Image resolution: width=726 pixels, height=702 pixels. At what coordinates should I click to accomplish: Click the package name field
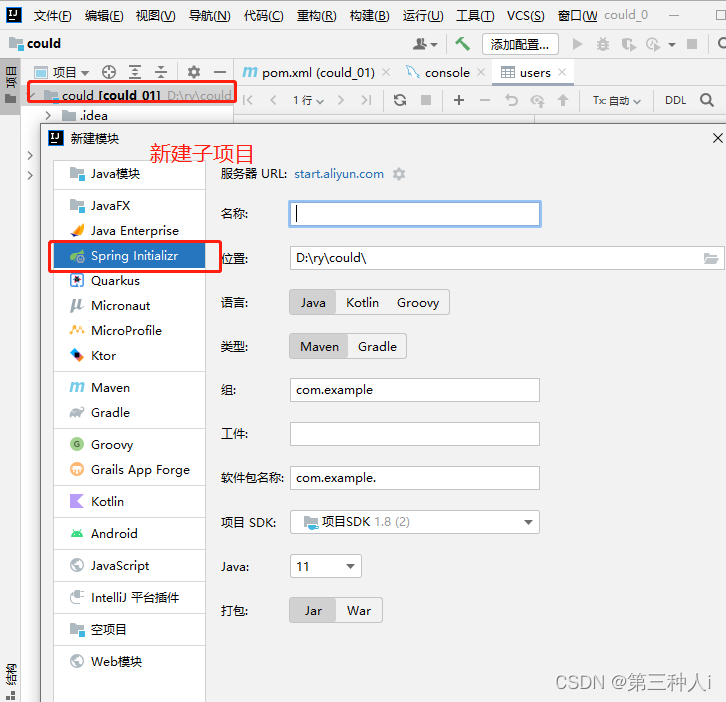pyautogui.click(x=415, y=478)
